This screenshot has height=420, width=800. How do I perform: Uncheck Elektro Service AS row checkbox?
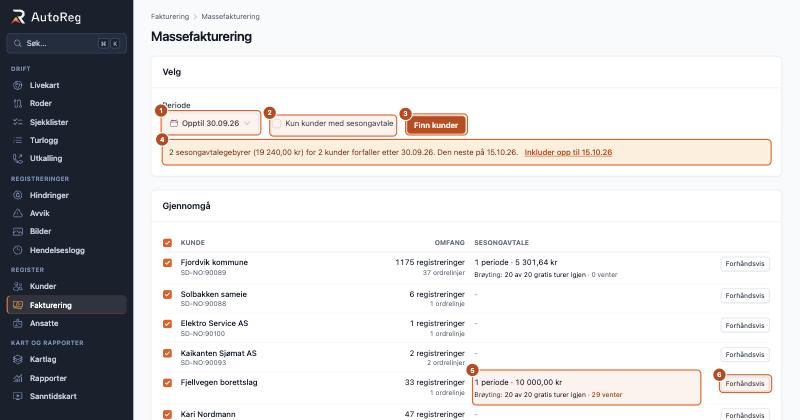coord(167,324)
